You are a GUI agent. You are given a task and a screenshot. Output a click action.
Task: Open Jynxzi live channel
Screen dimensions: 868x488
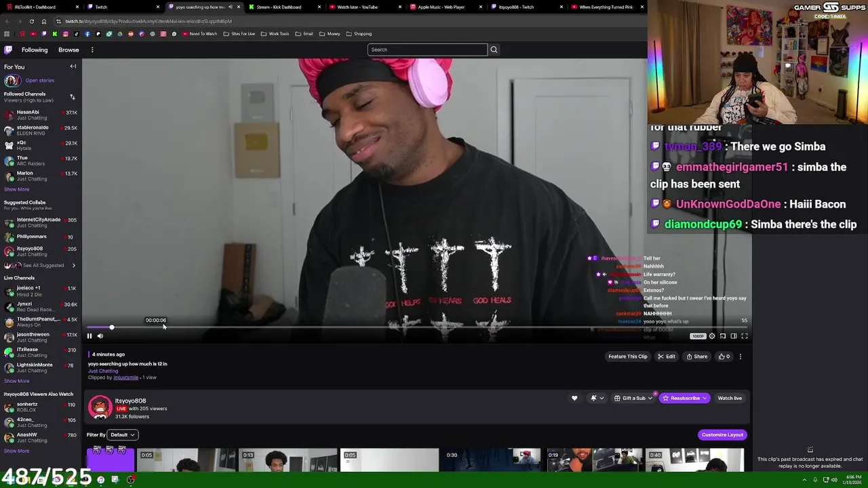point(41,306)
